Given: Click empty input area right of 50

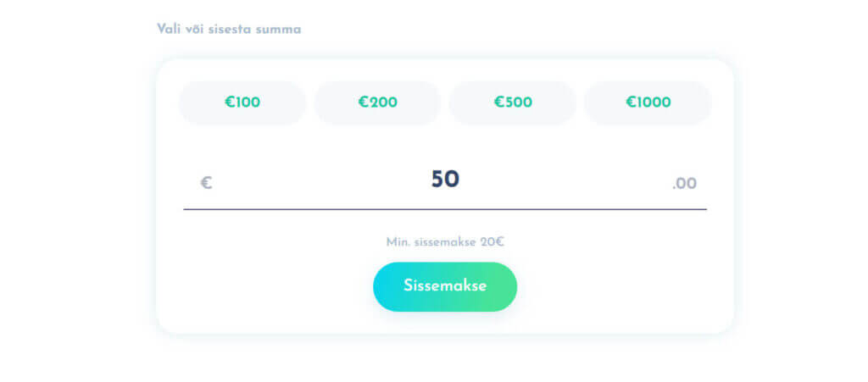Looking at the screenshot, I should (565, 180).
